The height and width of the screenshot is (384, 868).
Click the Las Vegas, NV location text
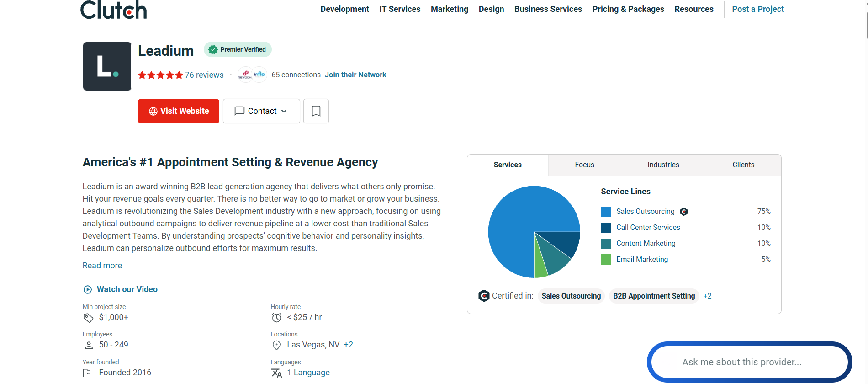[x=313, y=345]
